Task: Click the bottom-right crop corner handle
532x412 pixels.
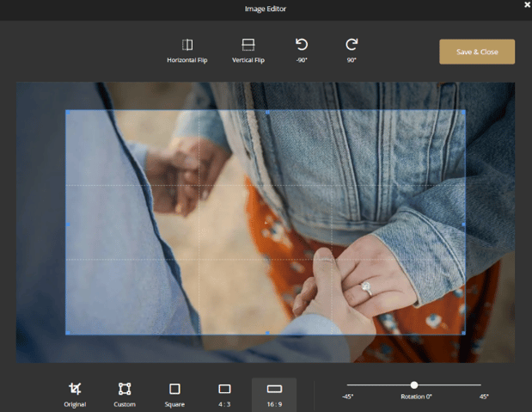Action: click(x=464, y=333)
